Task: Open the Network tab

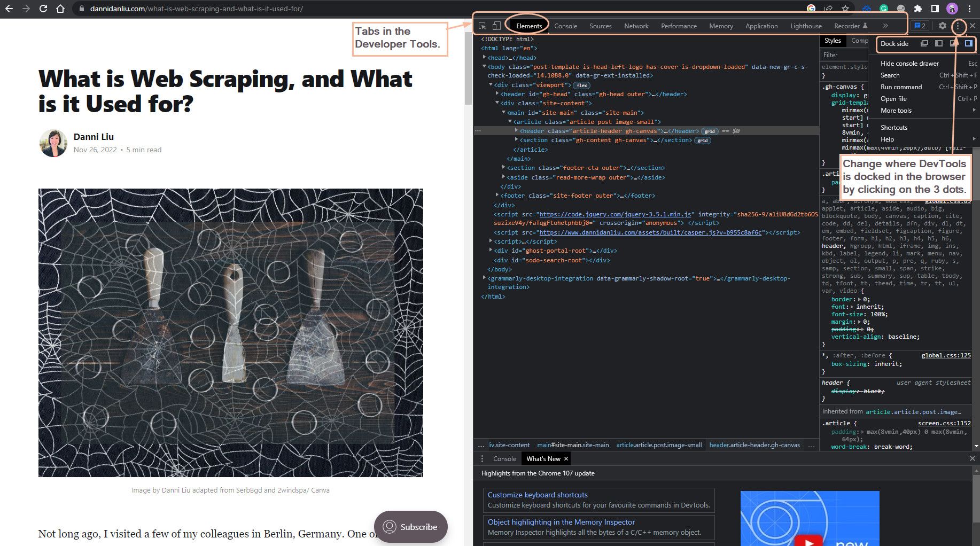Action: [x=636, y=26]
